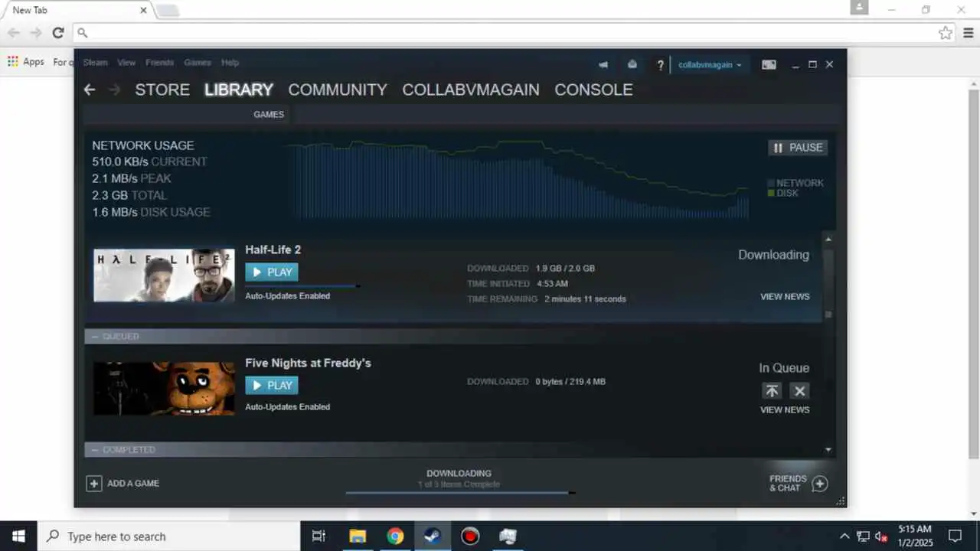This screenshot has width=980, height=551.
Task: Open Chrome Apps shortcut in bookmarks bar
Action: click(26, 61)
